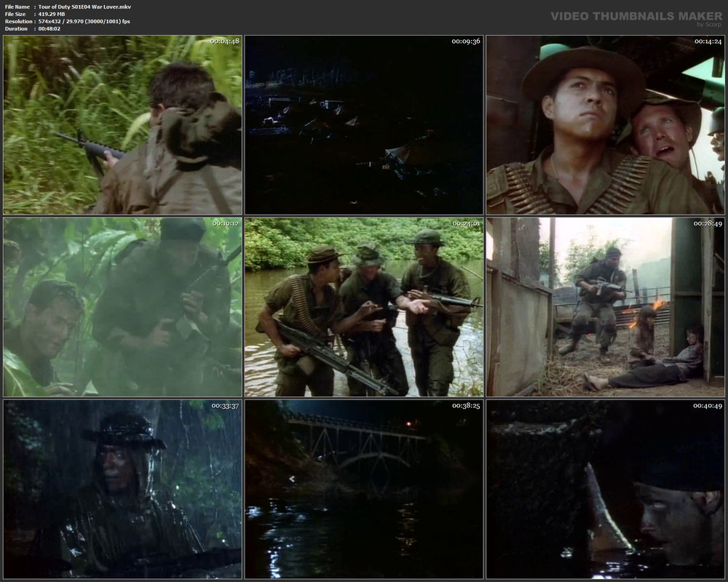Click the file name 'Tour of Duty S01E04 War Lover.mkv'
The width and height of the screenshot is (728, 582).
coord(84,7)
